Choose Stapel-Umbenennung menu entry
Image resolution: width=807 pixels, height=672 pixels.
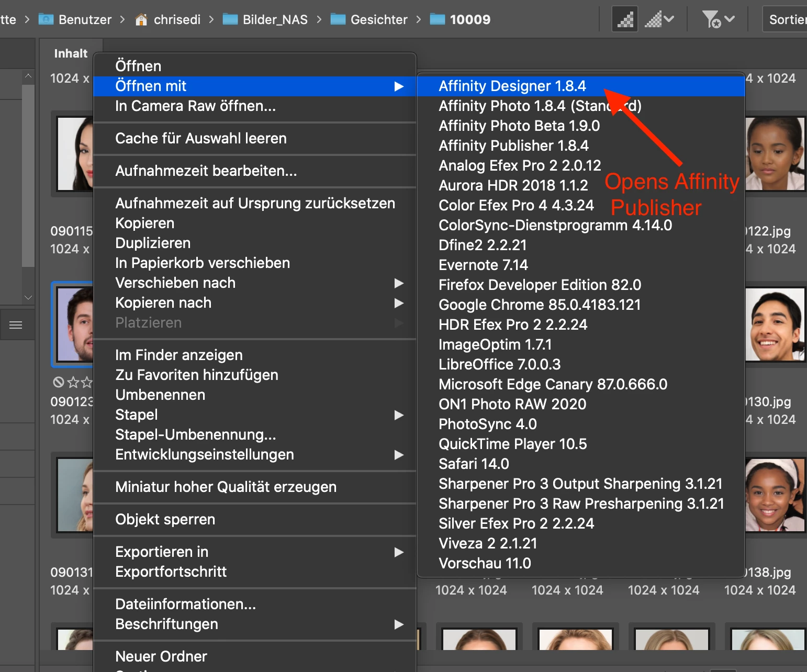(255, 434)
